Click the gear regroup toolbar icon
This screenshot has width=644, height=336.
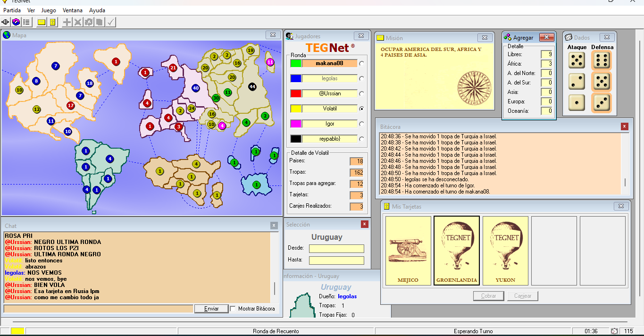(x=89, y=22)
